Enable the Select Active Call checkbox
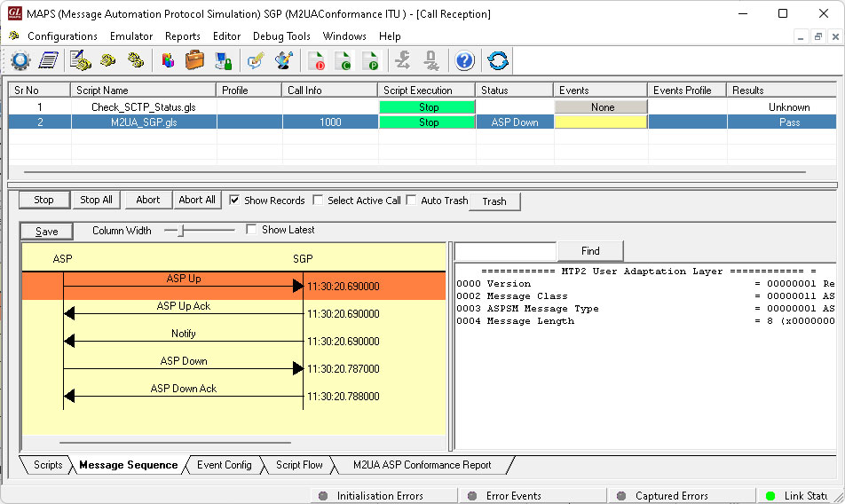 (318, 200)
